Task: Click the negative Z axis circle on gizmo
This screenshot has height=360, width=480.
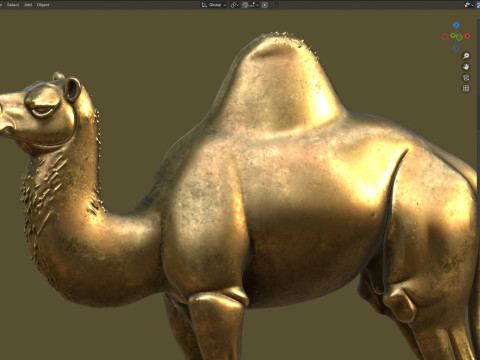Action: point(456,48)
